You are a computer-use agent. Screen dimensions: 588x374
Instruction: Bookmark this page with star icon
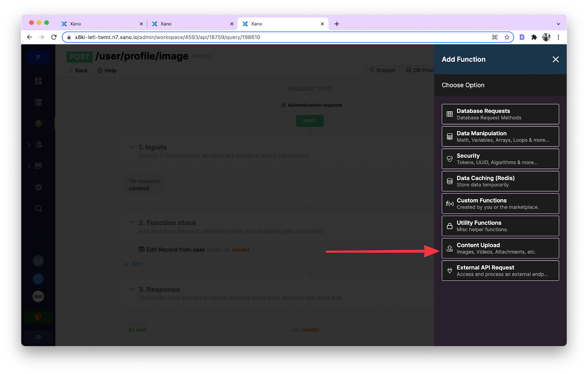[507, 37]
